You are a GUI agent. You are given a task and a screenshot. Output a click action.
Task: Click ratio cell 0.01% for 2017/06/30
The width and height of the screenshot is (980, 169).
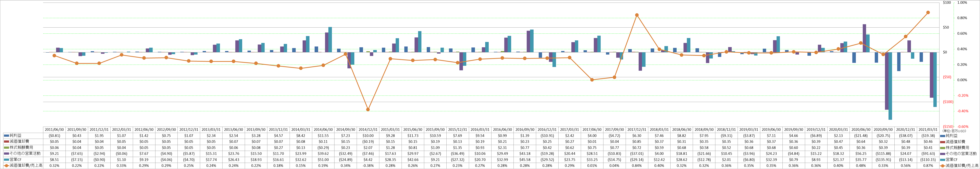click(x=592, y=166)
